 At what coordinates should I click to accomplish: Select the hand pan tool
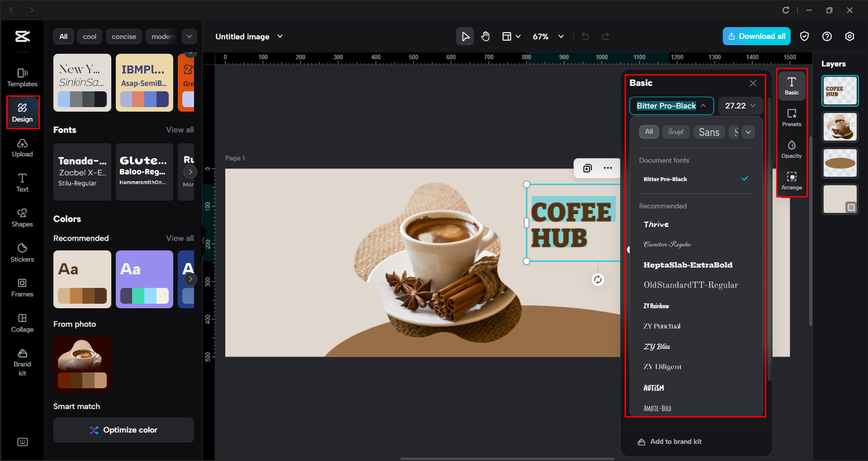485,37
